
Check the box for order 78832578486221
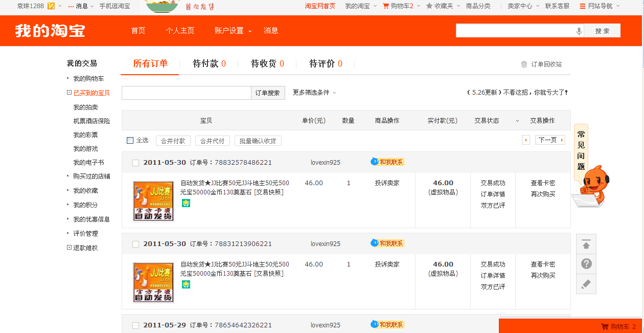135,163
